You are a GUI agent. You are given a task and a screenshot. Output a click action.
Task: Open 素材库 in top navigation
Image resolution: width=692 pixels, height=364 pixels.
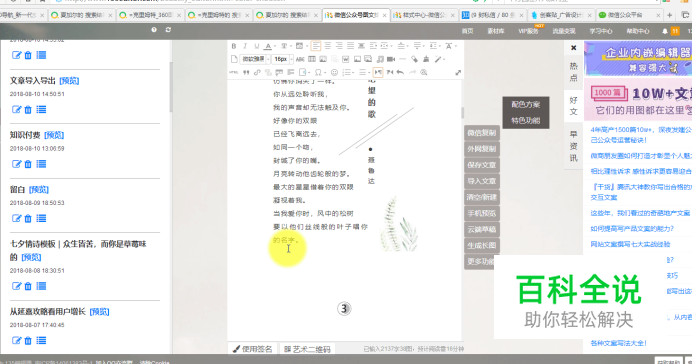[496, 31]
